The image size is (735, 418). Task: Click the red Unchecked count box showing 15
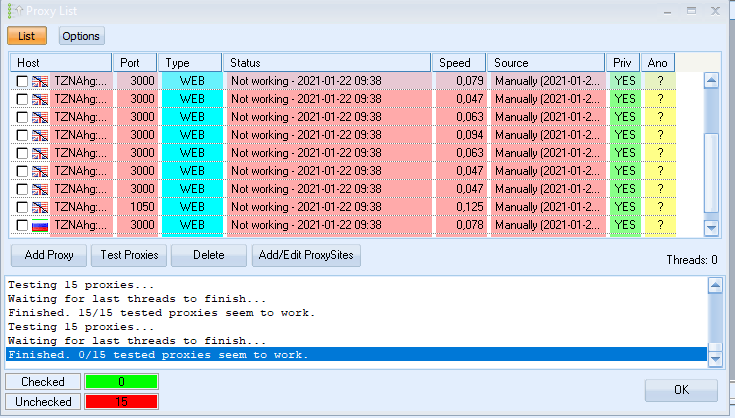pyautogui.click(x=121, y=402)
